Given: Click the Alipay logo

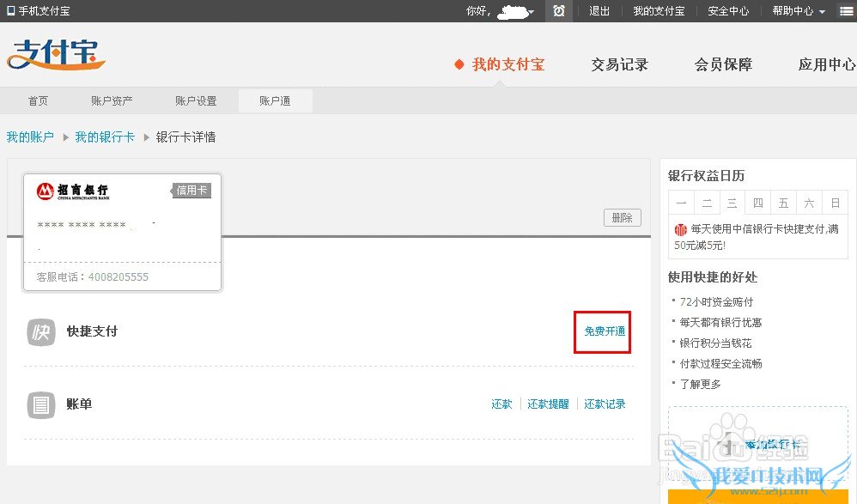Looking at the screenshot, I should [56, 55].
